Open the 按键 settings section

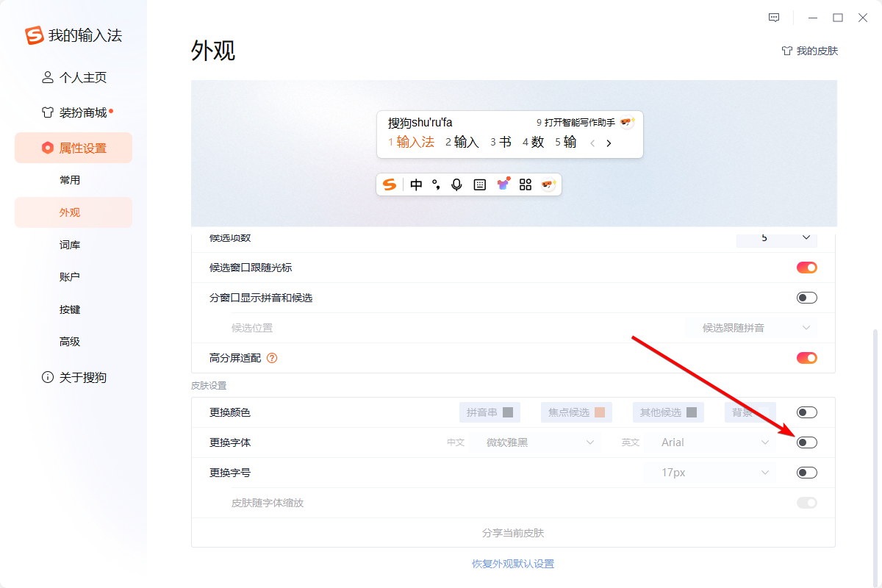coord(70,309)
